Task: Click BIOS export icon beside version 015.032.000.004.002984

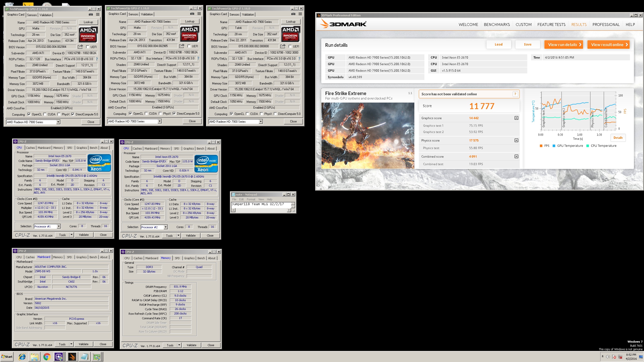Action: pyautogui.click(x=80, y=47)
